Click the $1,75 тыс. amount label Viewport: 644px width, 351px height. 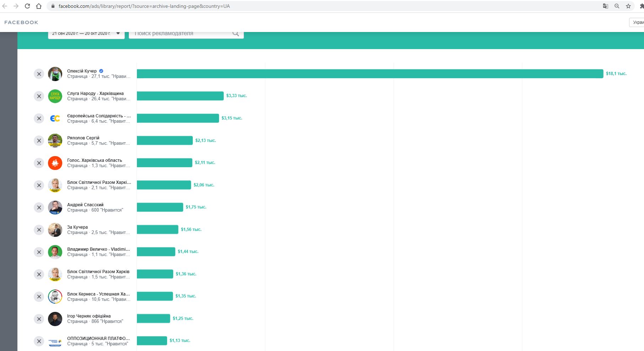pos(196,207)
